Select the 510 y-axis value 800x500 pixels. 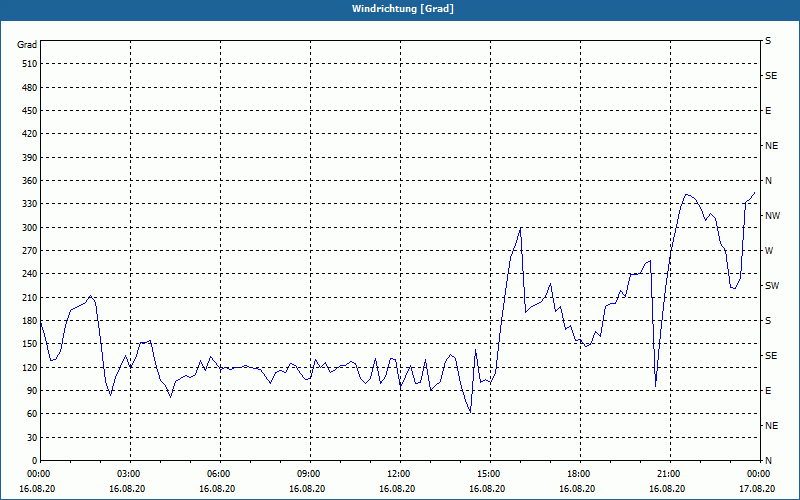30,64
